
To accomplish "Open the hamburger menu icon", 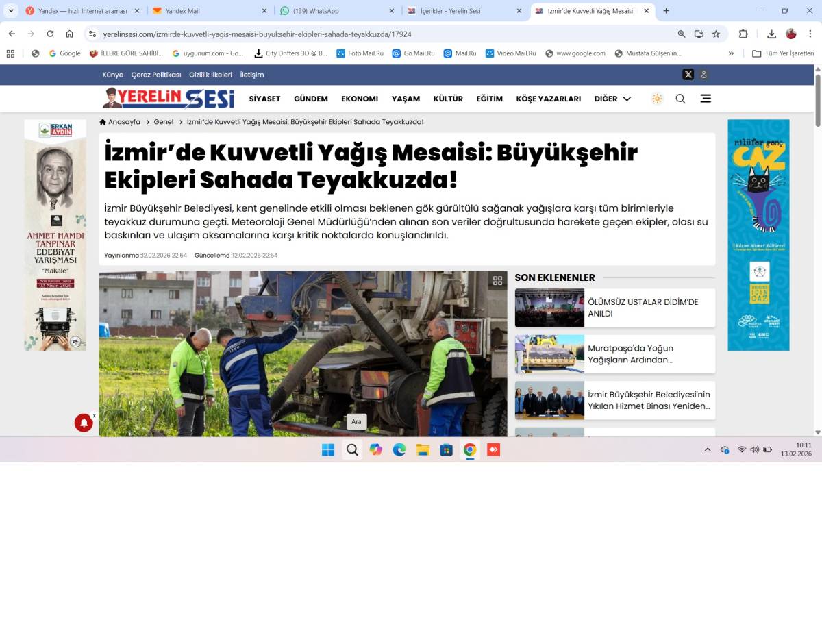I will [706, 99].
